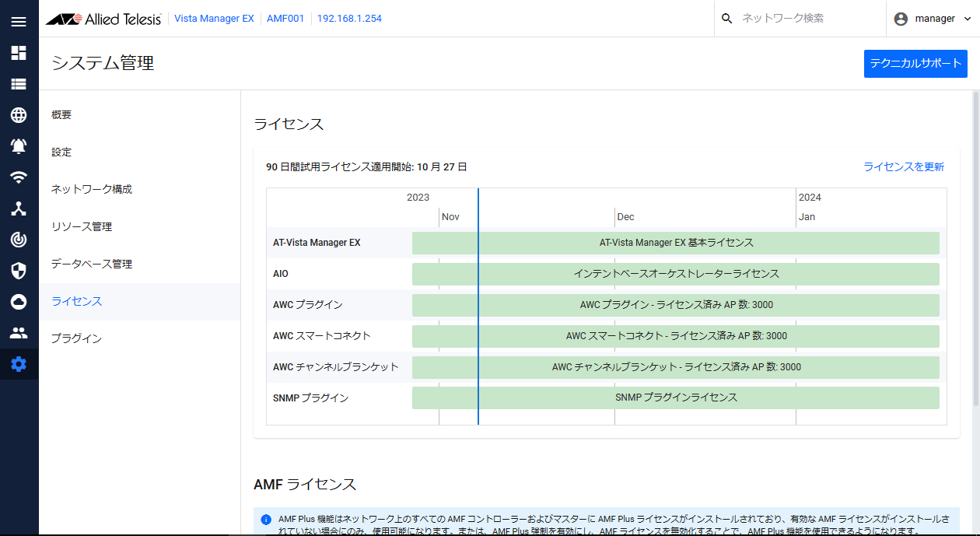Click the AMF001 header link

coord(285,19)
